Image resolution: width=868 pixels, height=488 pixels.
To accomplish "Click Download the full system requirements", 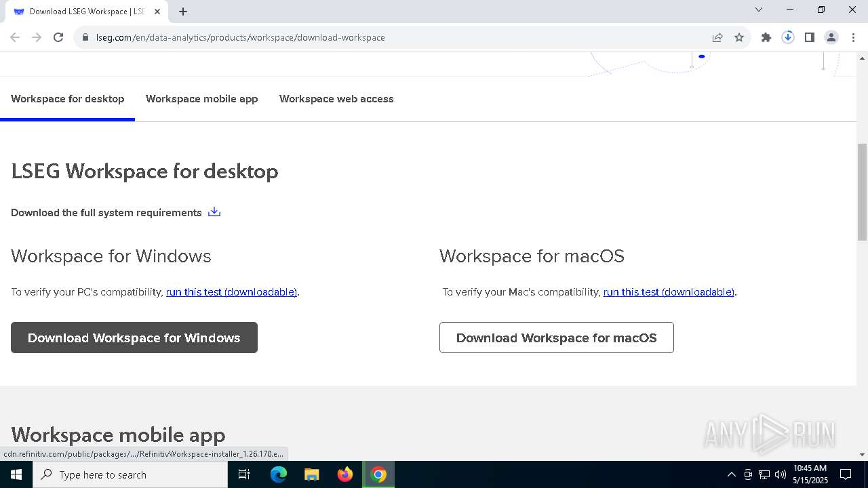I will tap(106, 213).
